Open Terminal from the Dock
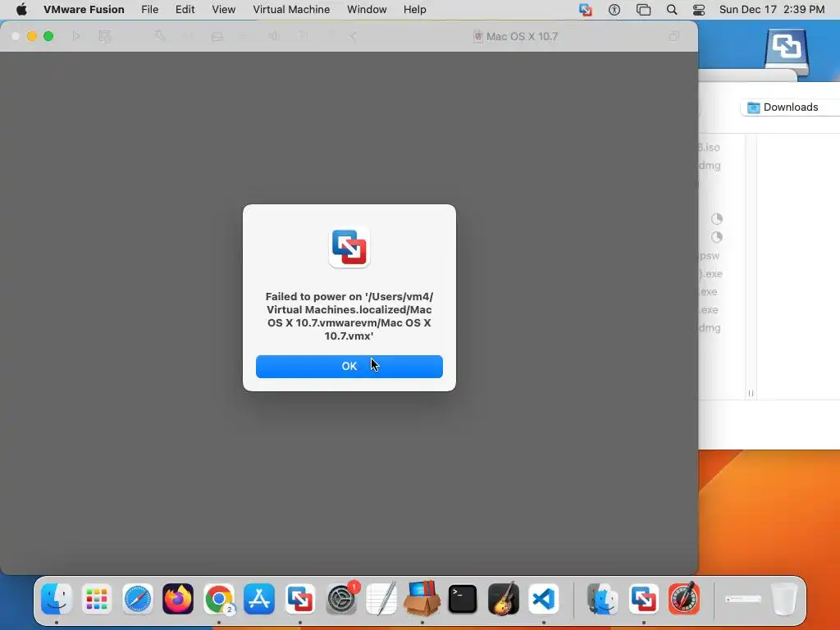Image resolution: width=840 pixels, height=630 pixels. coord(463,598)
